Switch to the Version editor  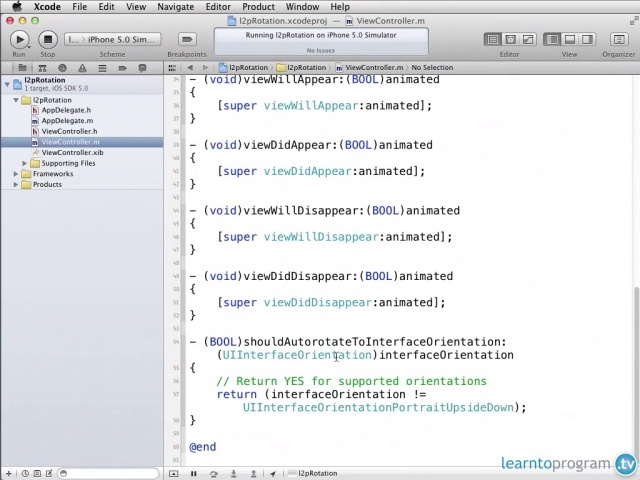[x=528, y=40]
